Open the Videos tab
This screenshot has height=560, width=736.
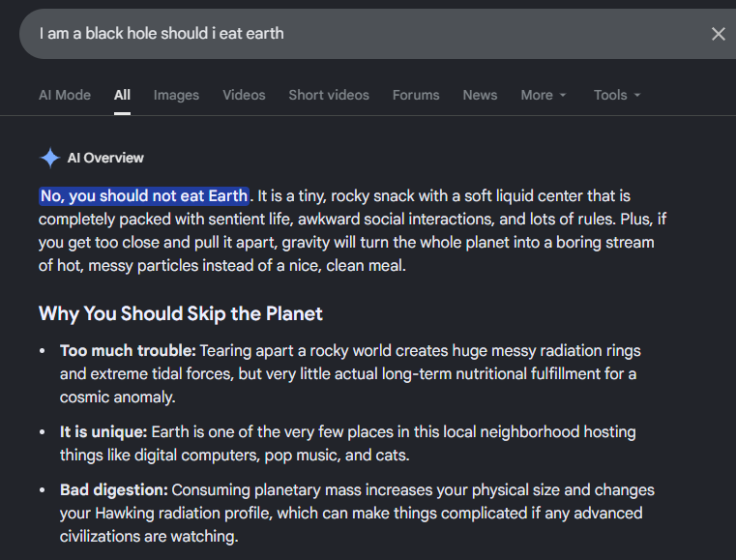(244, 95)
